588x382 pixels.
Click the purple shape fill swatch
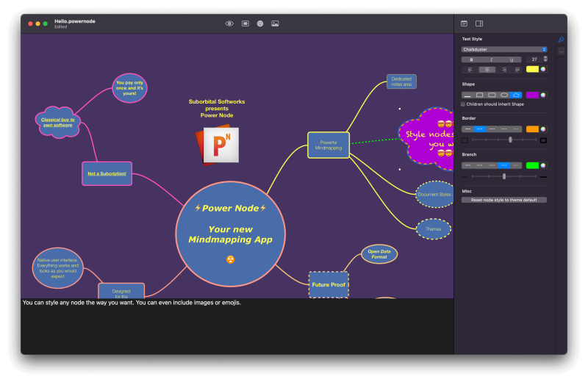532,95
